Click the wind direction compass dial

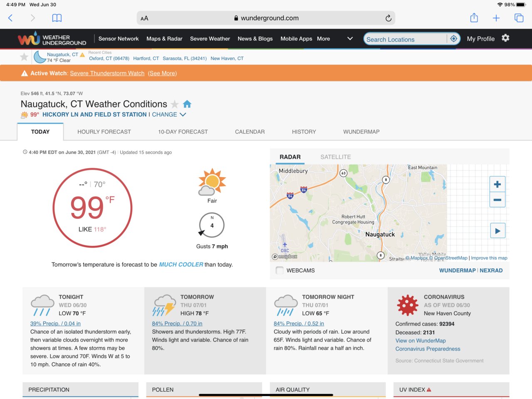point(212,225)
